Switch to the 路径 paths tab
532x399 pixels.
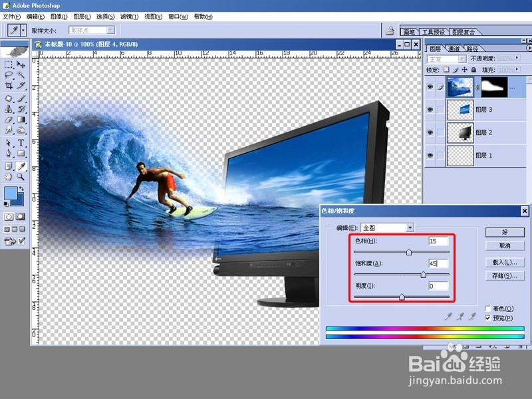point(472,49)
